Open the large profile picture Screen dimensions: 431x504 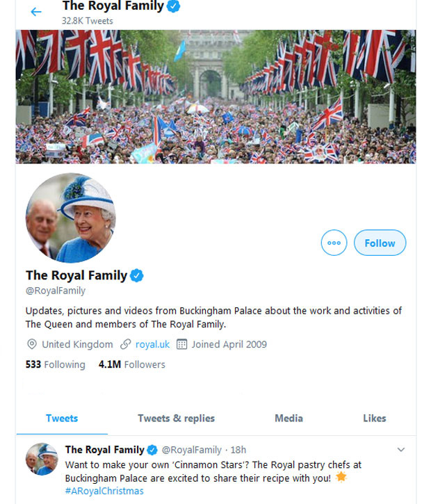pyautogui.click(x=71, y=218)
